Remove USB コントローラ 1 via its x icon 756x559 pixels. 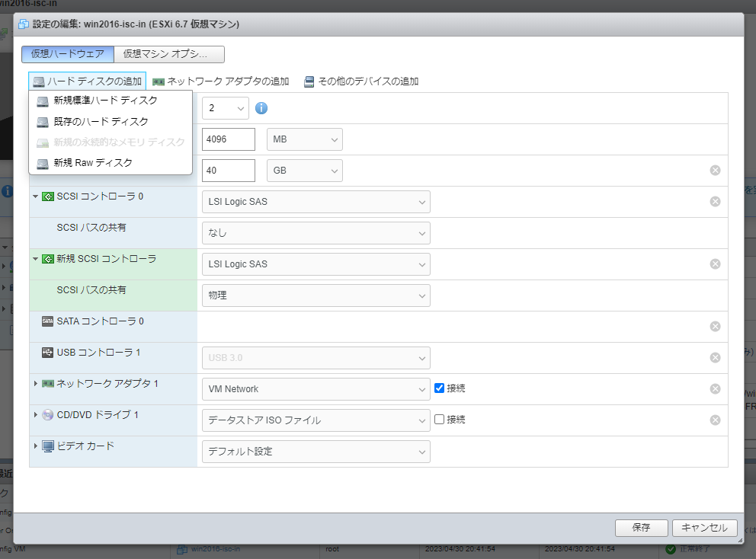[x=715, y=357]
